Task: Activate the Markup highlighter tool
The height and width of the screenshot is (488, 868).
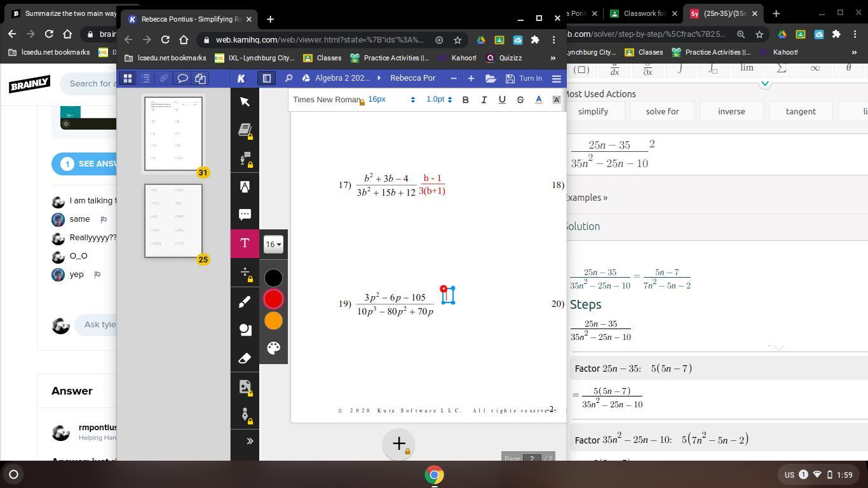Action: pyautogui.click(x=245, y=187)
